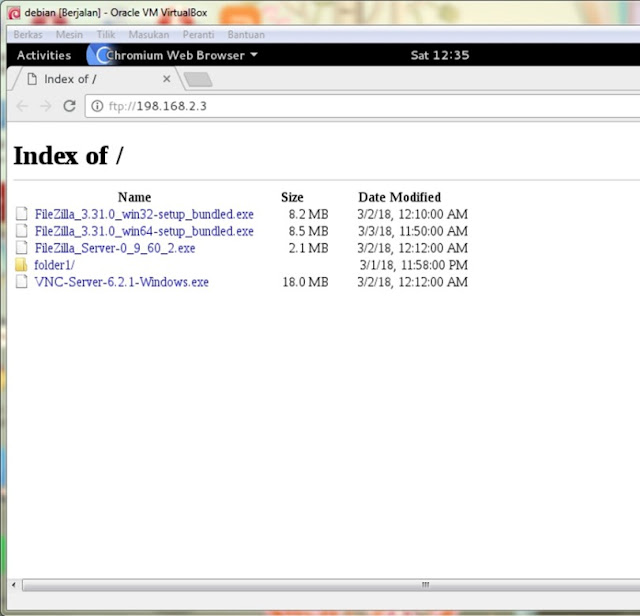Click the Name column header
Image resolution: width=640 pixels, height=616 pixels.
point(134,197)
